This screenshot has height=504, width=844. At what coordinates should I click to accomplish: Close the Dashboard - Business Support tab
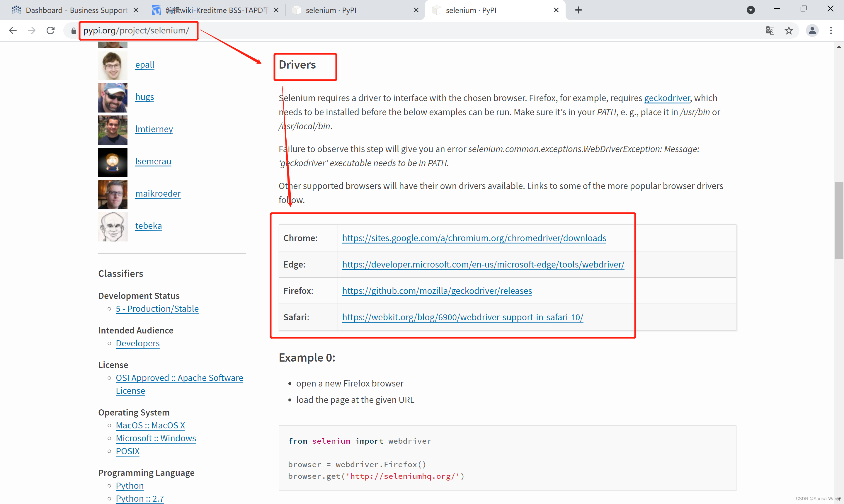point(136,10)
